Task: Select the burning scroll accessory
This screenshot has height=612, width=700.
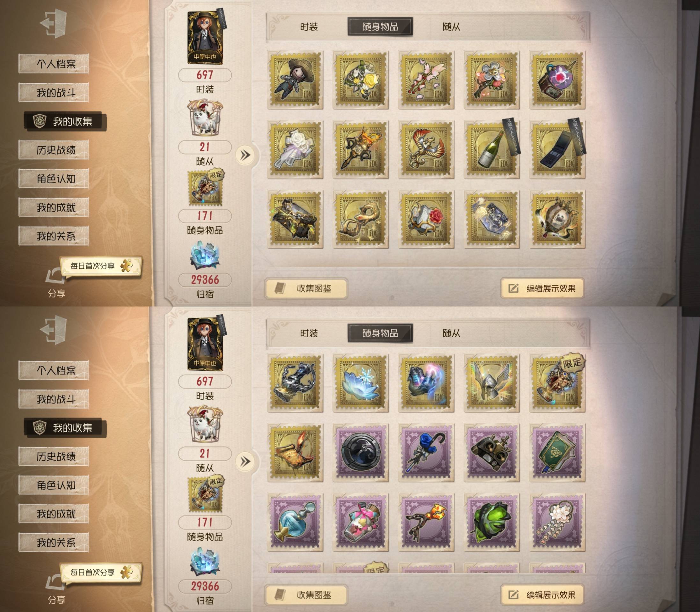Action: (295, 453)
